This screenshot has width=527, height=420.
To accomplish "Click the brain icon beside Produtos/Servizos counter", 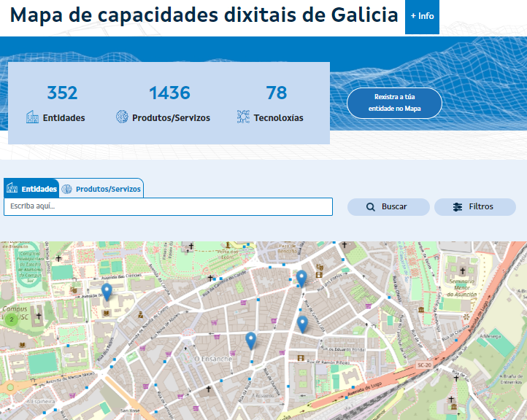I will tap(122, 117).
